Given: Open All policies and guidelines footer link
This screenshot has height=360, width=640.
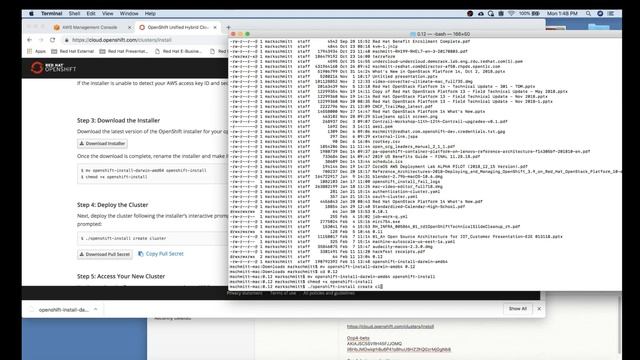Looking at the screenshot, I should (329, 293).
